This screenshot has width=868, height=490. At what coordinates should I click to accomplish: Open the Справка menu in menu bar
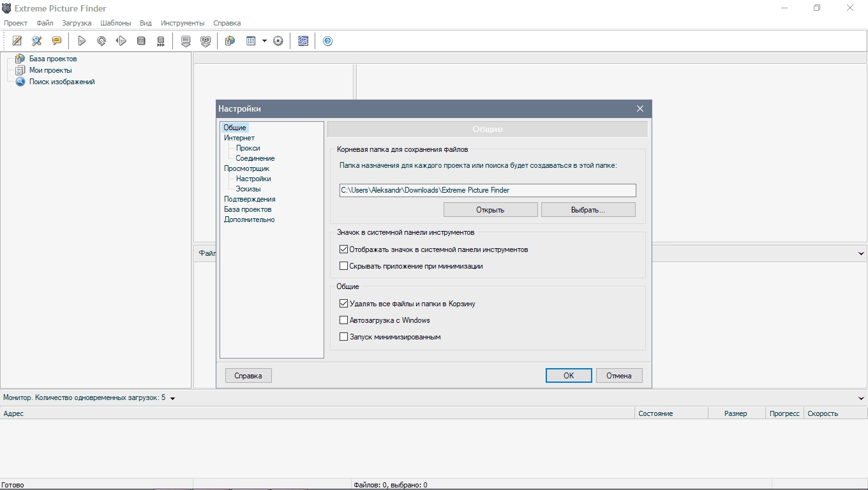[x=227, y=23]
